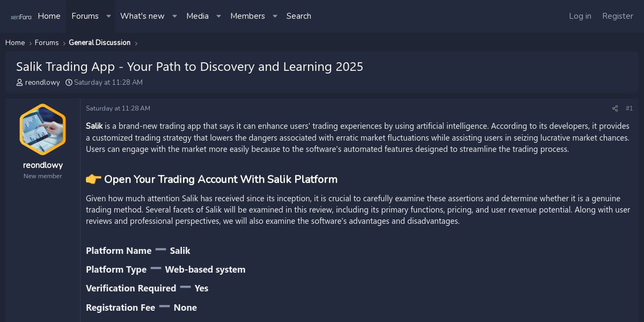Expand the Forums dropdown arrow

click(108, 16)
